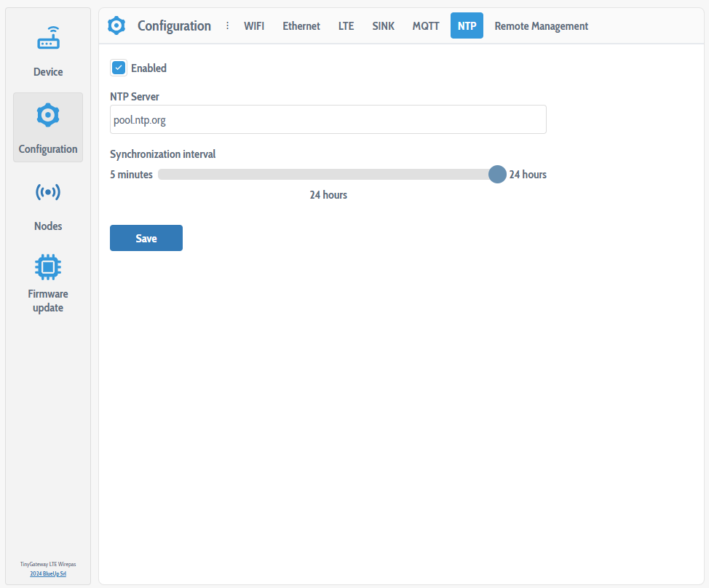The height and width of the screenshot is (588, 709).
Task: Select the active NTP tab
Action: click(467, 25)
